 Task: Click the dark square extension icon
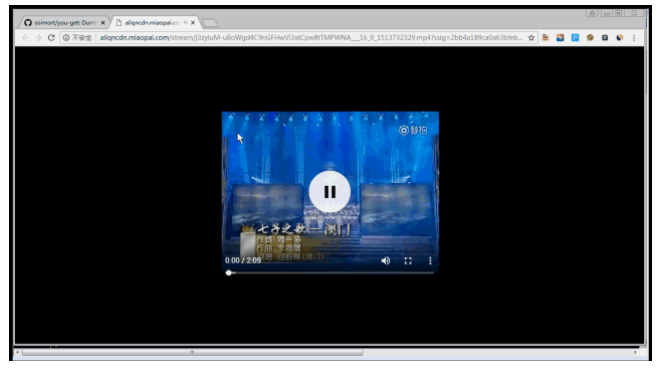click(605, 37)
